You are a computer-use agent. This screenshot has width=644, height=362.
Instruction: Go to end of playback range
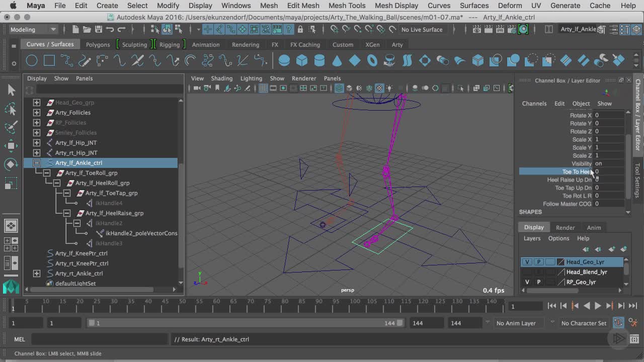(632, 305)
